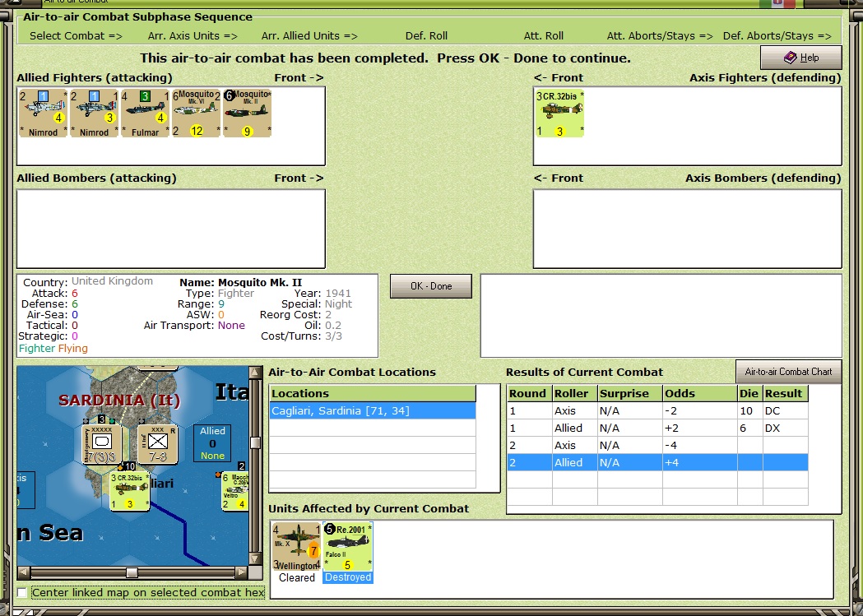
Task: Select the defending CR.32bis fighter counter
Action: (559, 113)
